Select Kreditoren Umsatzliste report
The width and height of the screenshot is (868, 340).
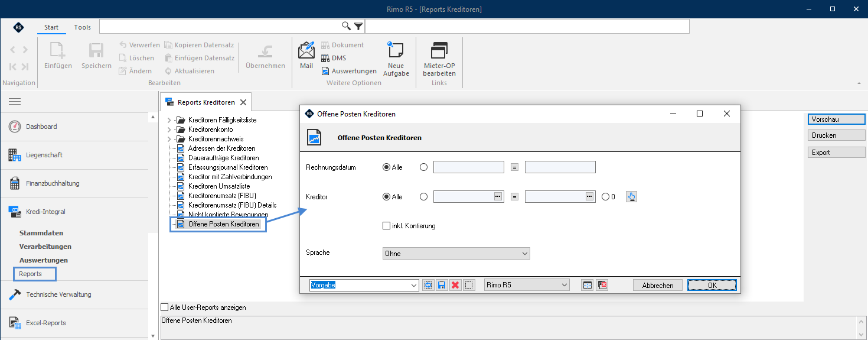(x=219, y=186)
